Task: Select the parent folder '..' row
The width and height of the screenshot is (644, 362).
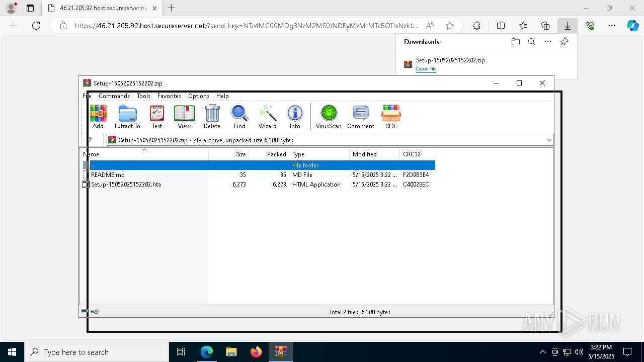Action: click(258, 165)
